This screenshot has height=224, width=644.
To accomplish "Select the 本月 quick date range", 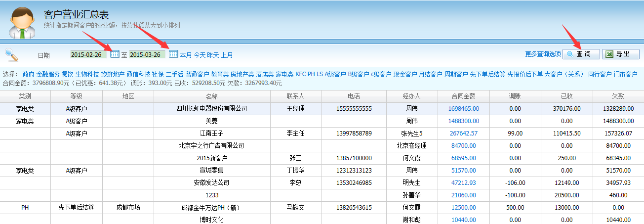I will click(186, 55).
